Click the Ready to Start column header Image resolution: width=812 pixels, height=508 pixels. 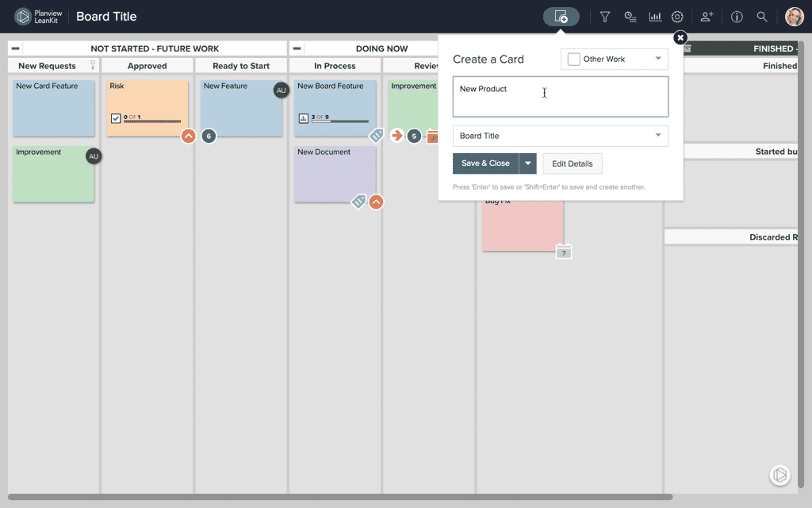241,66
